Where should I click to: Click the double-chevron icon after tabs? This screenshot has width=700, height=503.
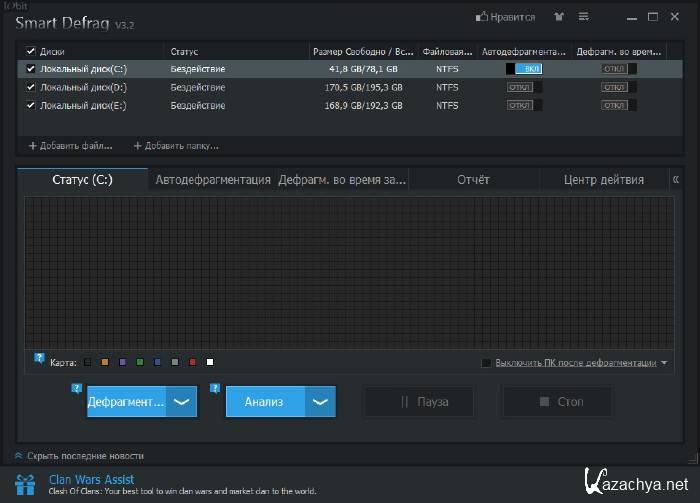[676, 180]
